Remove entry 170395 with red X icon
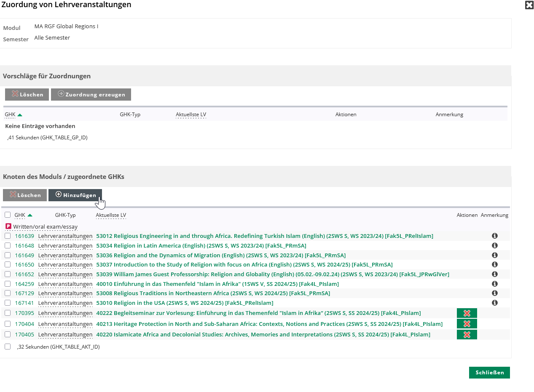 click(x=467, y=313)
